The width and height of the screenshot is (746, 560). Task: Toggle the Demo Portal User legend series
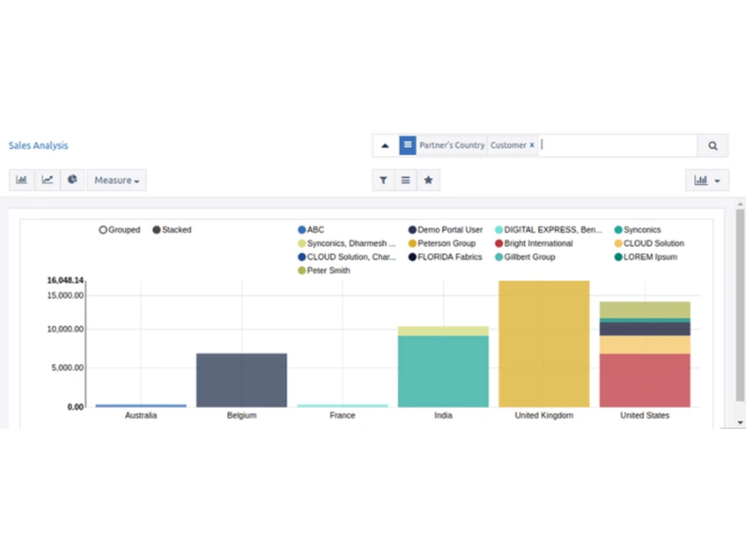point(446,230)
